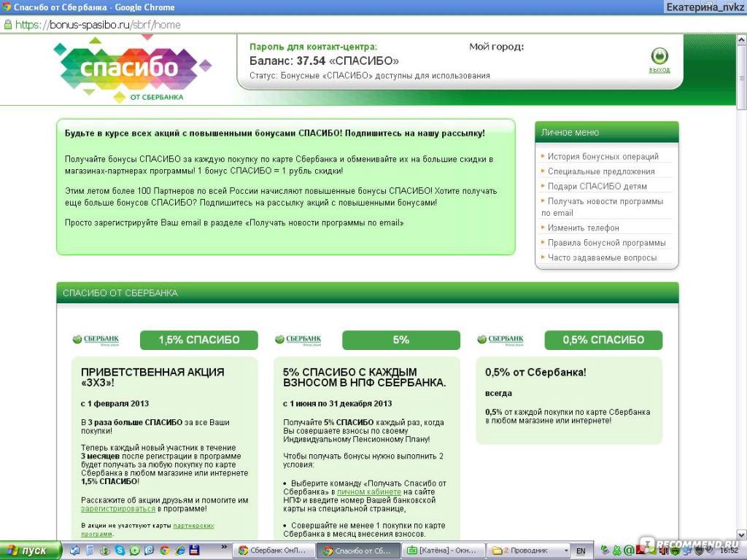Open Подари СПАСИБО детям menu item
This screenshot has height=560, width=747.
pos(597,186)
